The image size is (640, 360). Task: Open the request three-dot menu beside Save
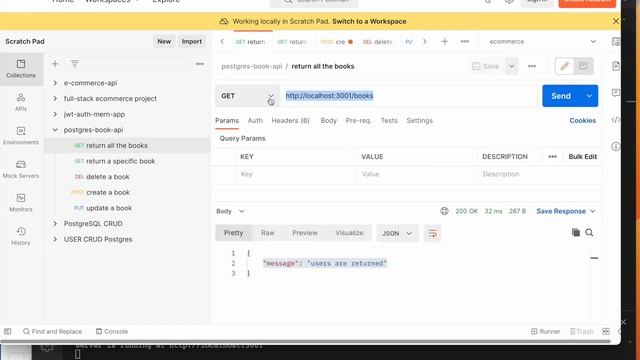532,66
